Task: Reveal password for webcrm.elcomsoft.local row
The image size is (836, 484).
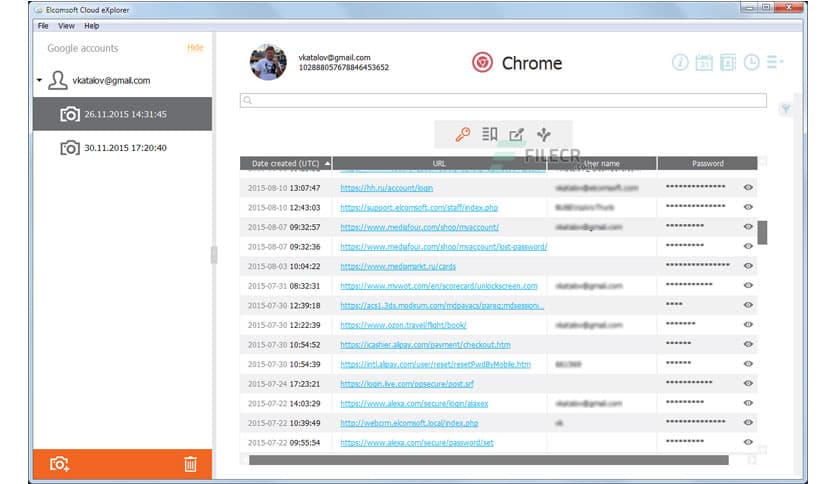Action: coord(748,423)
